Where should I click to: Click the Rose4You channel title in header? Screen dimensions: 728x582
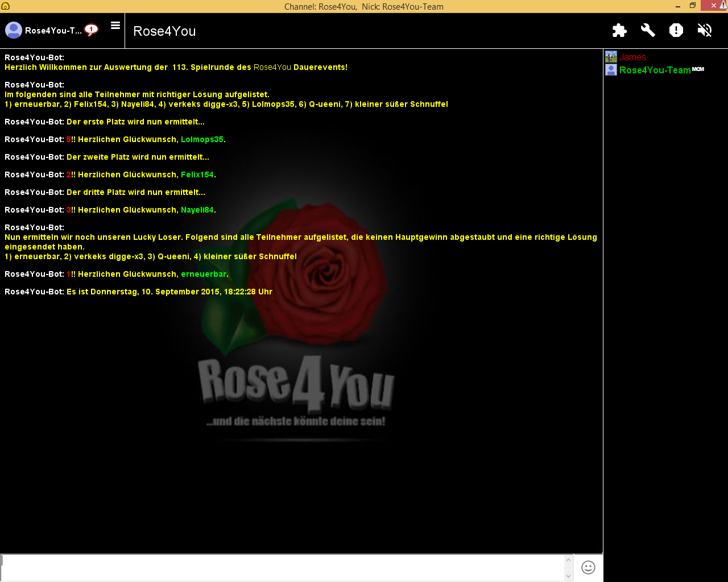[164, 31]
